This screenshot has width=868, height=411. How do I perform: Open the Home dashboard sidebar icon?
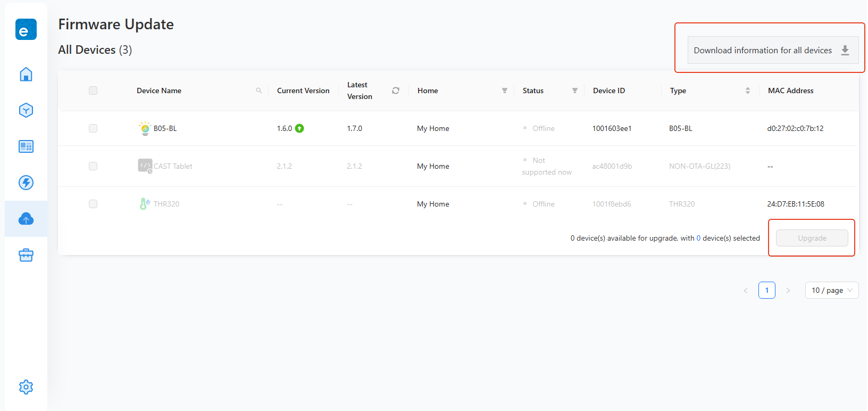click(x=26, y=74)
